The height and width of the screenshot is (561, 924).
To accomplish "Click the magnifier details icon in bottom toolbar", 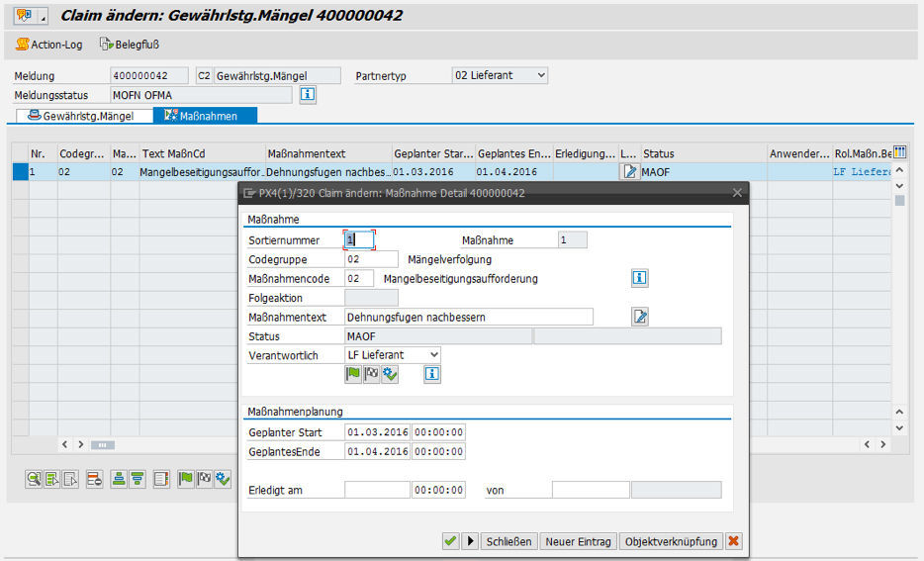I will click(35, 479).
